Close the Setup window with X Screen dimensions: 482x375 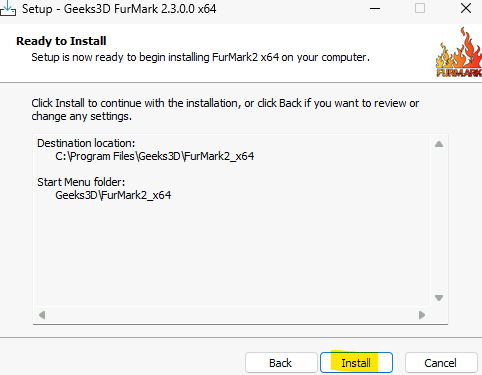tap(466, 8)
